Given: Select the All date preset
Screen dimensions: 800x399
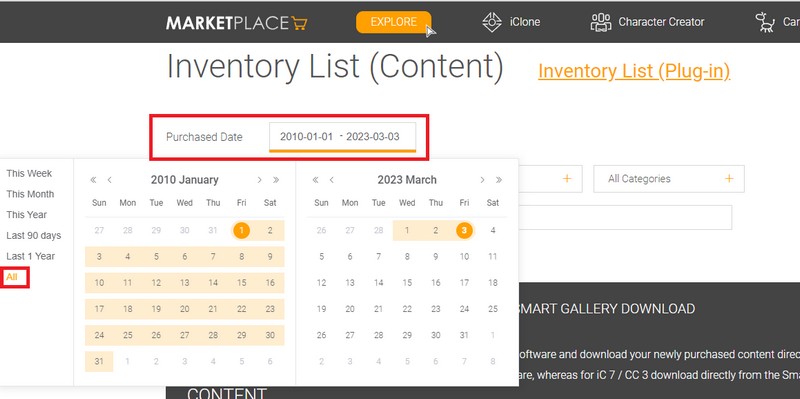Looking at the screenshot, I should (12, 277).
